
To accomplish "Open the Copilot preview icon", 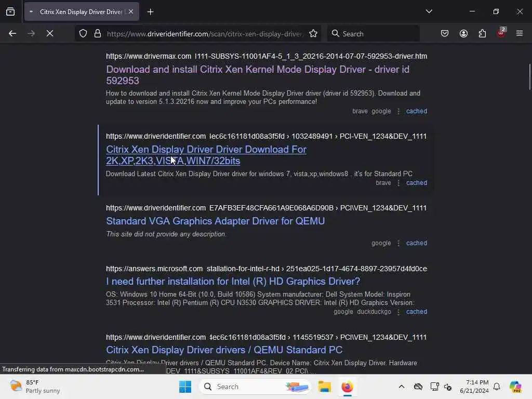I will [x=515, y=387].
